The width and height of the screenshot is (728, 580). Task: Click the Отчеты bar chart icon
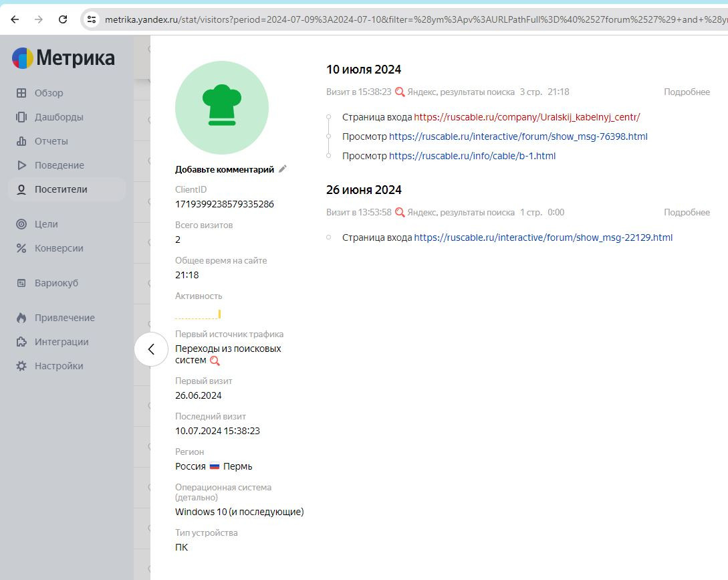(x=21, y=141)
